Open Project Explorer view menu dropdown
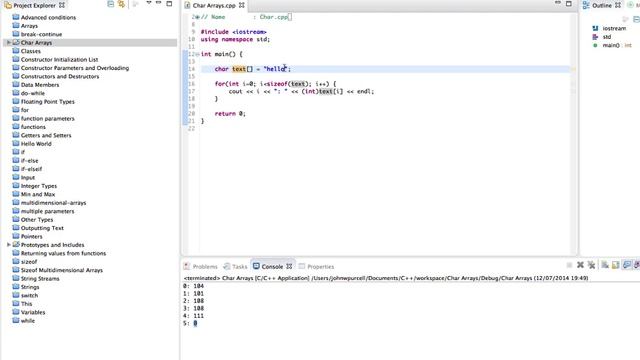Image resolution: width=640 pixels, height=360 pixels. [x=149, y=3]
